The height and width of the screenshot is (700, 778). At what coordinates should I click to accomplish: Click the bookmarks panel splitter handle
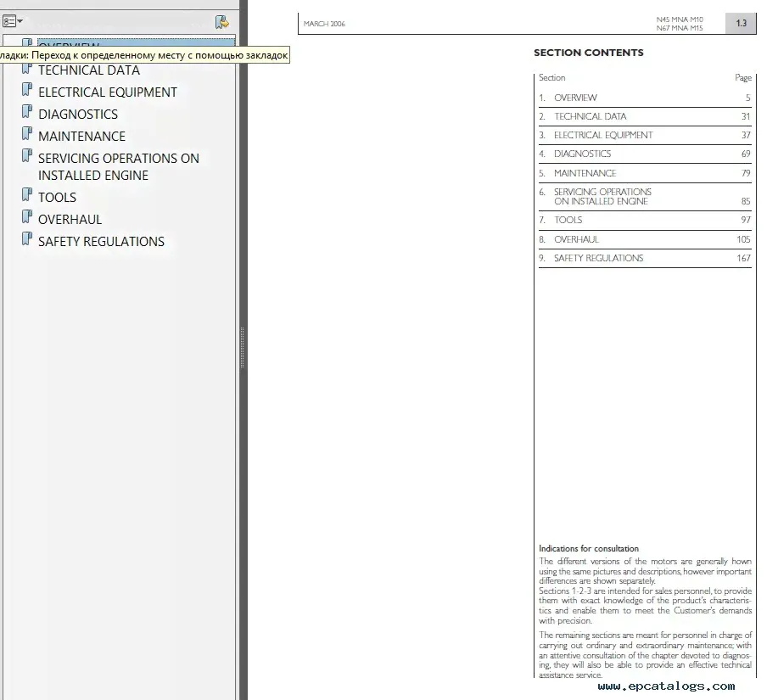[242, 347]
